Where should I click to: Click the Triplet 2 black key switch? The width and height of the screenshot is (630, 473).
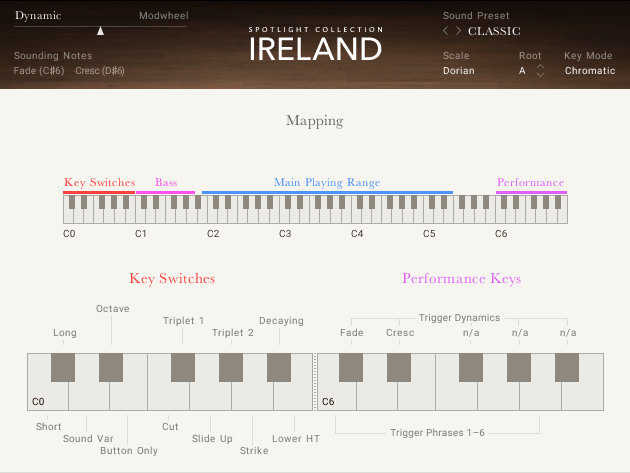tap(231, 367)
